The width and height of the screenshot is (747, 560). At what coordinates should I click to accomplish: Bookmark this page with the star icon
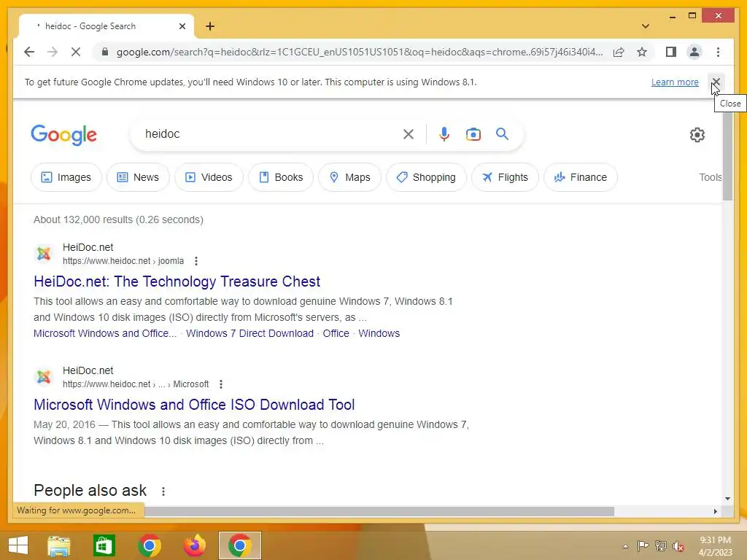642,52
